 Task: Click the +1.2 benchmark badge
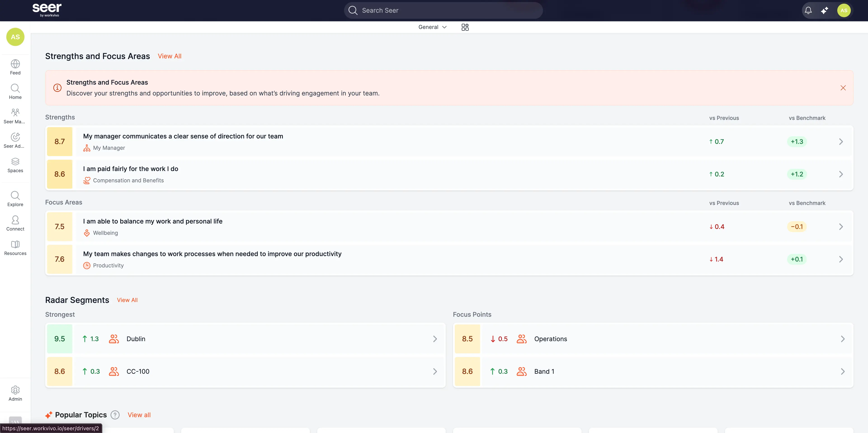(x=797, y=174)
